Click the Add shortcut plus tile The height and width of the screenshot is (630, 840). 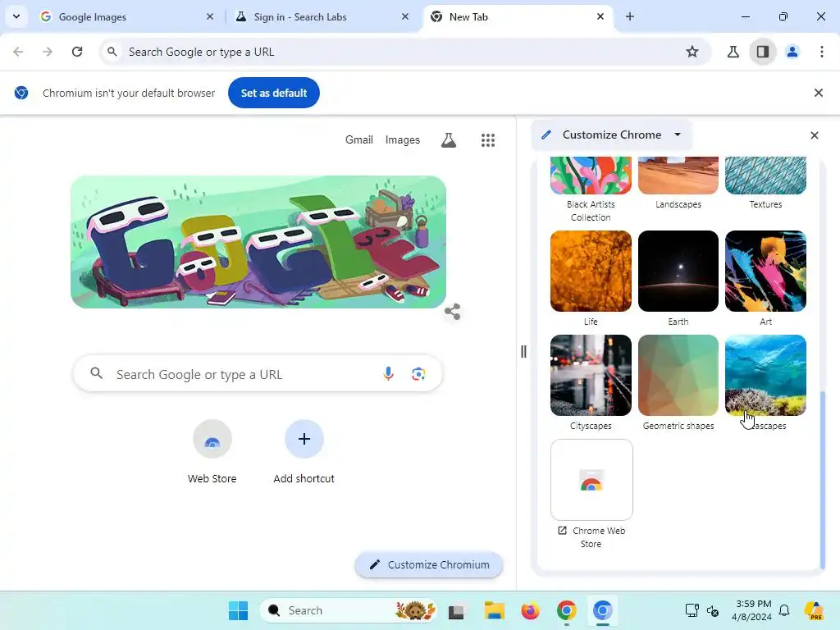pyautogui.click(x=304, y=453)
